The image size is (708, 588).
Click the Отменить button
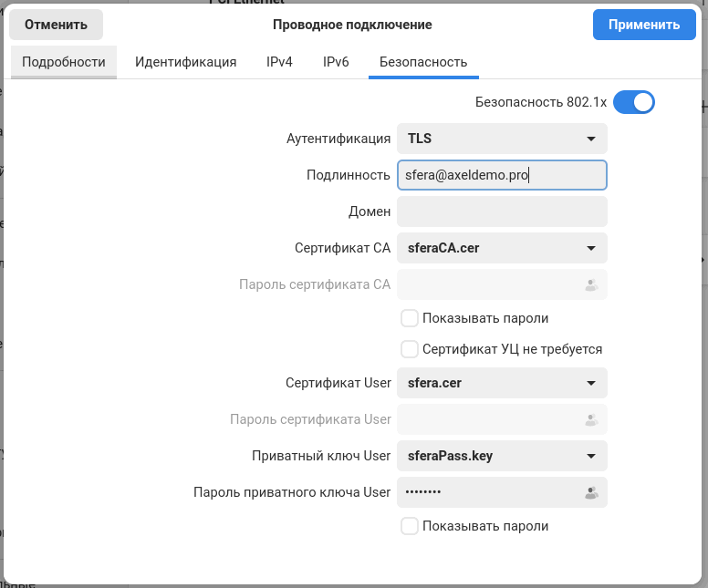point(56,25)
